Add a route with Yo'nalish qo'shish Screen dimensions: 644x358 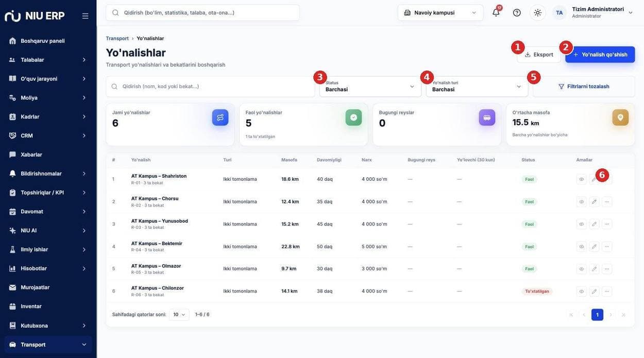[x=600, y=55]
